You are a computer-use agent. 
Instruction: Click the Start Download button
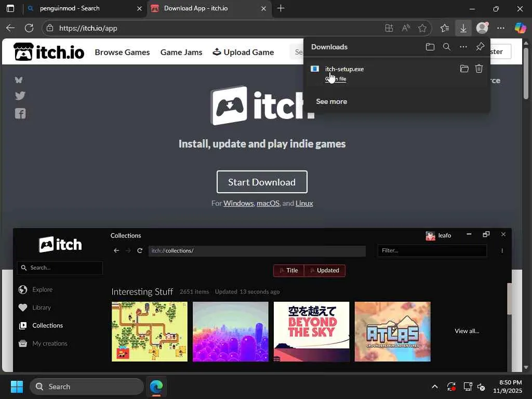tap(262, 182)
